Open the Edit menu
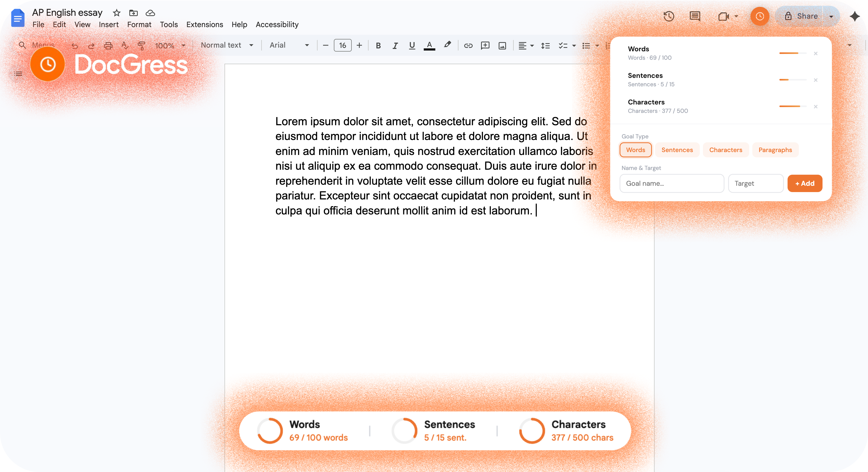The image size is (868, 472). (59, 25)
